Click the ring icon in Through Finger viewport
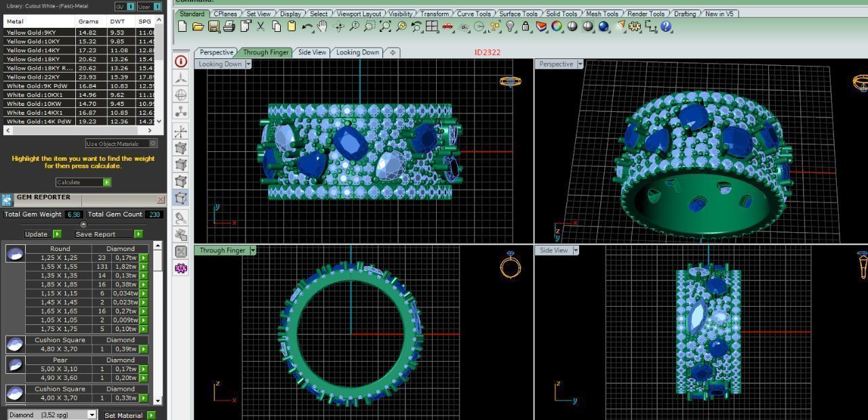868x420 pixels. click(510, 265)
